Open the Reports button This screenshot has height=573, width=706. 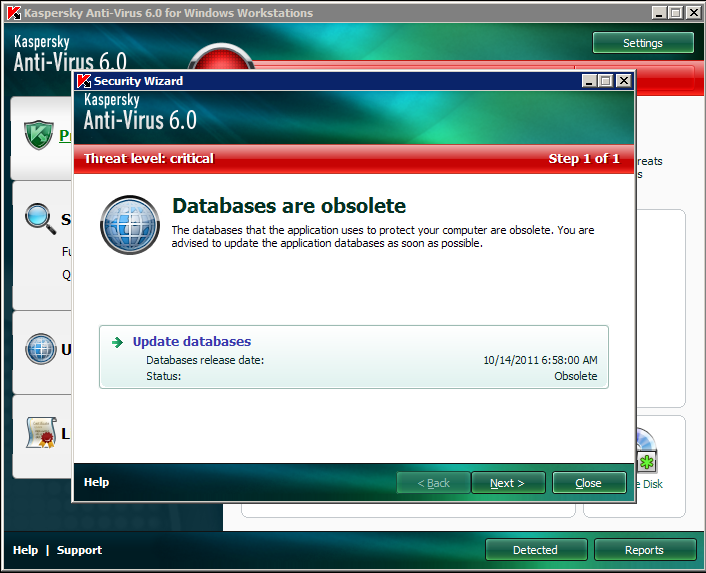click(645, 550)
